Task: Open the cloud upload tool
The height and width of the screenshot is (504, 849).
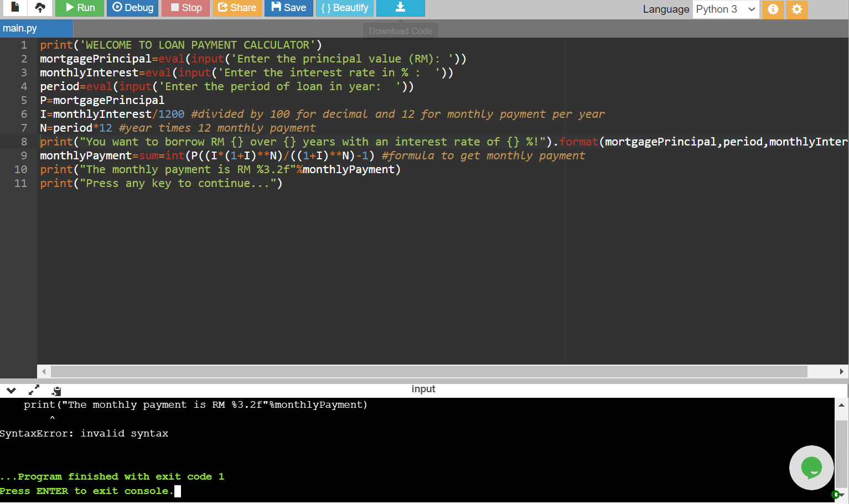Action: coord(39,8)
